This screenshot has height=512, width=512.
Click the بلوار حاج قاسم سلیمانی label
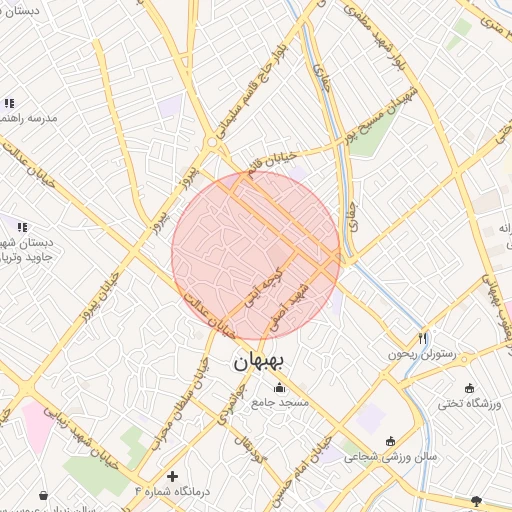point(252,92)
